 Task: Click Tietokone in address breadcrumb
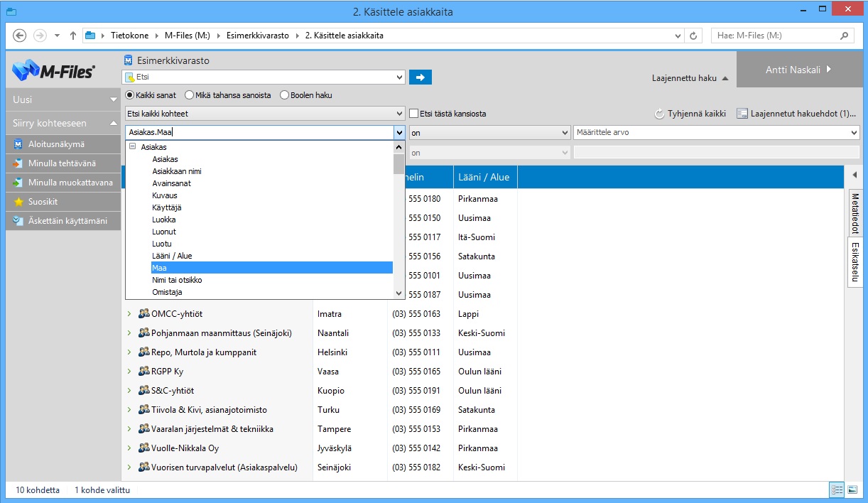(129, 36)
